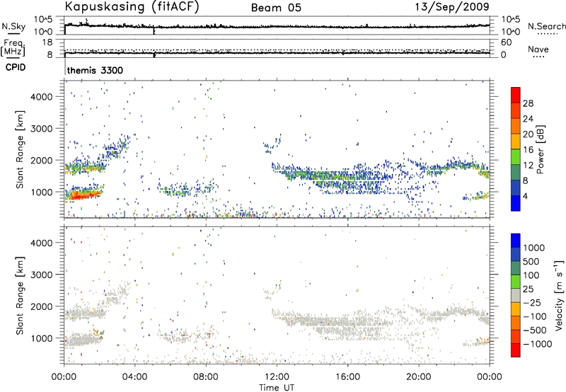The image size is (566, 392).
Task: Click the 'Kapuskasing (fitACF)' title text
Action: pos(132,6)
